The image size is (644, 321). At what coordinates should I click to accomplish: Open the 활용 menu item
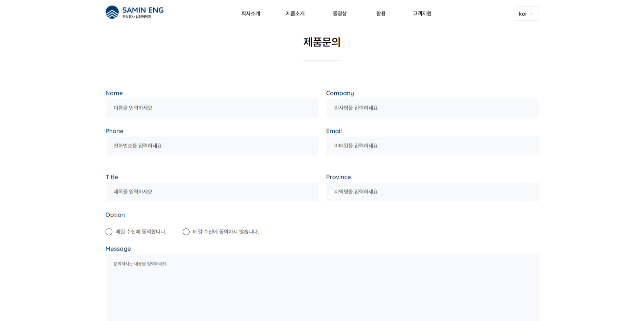[x=381, y=14]
